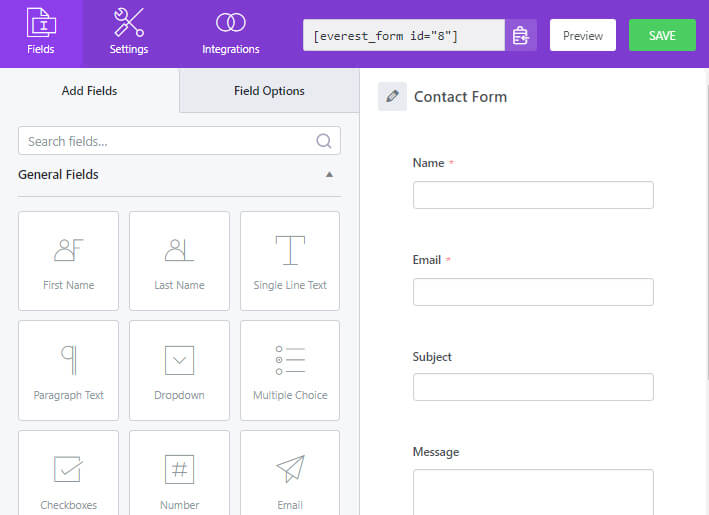Collapse the General Fields section

click(330, 175)
